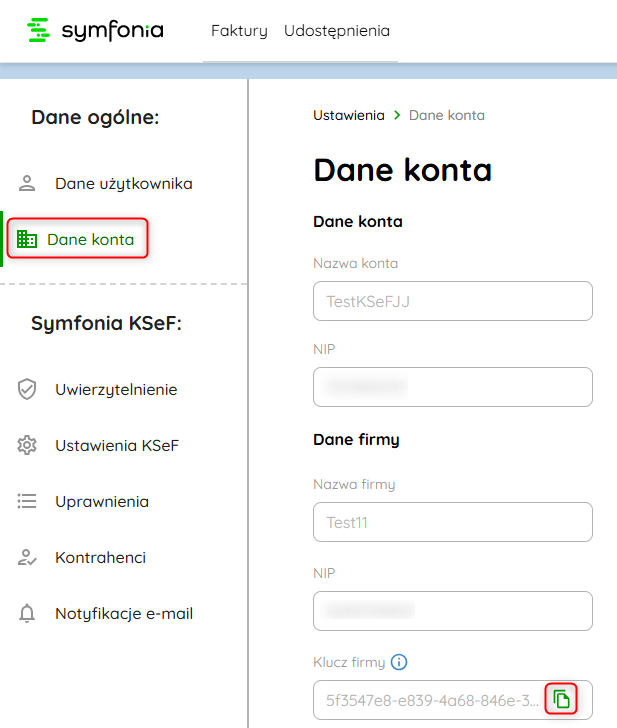Open Dane użytkownika settings
The height and width of the screenshot is (728, 617).
pyautogui.click(x=123, y=184)
